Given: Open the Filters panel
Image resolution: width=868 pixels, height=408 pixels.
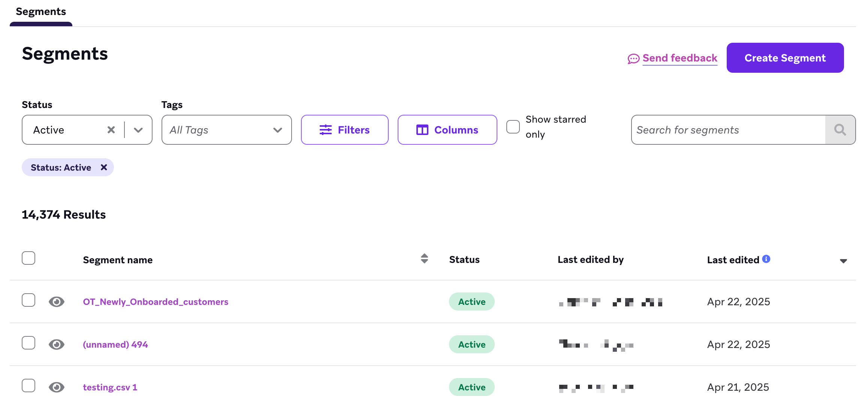Looking at the screenshot, I should point(344,130).
